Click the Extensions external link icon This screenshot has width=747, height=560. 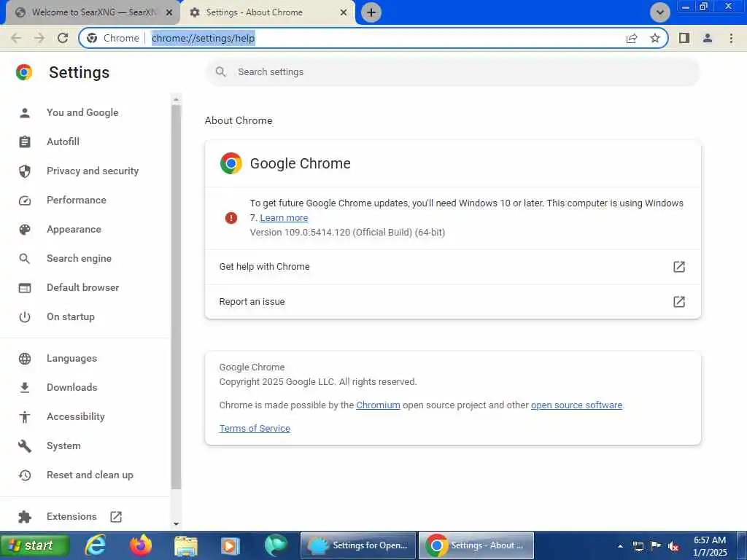coord(116,517)
